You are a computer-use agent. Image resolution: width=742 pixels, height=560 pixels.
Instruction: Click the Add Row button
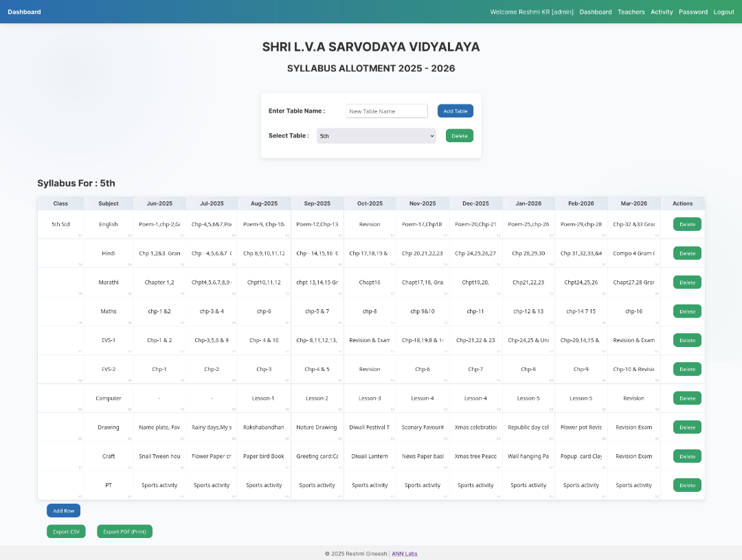(x=63, y=511)
